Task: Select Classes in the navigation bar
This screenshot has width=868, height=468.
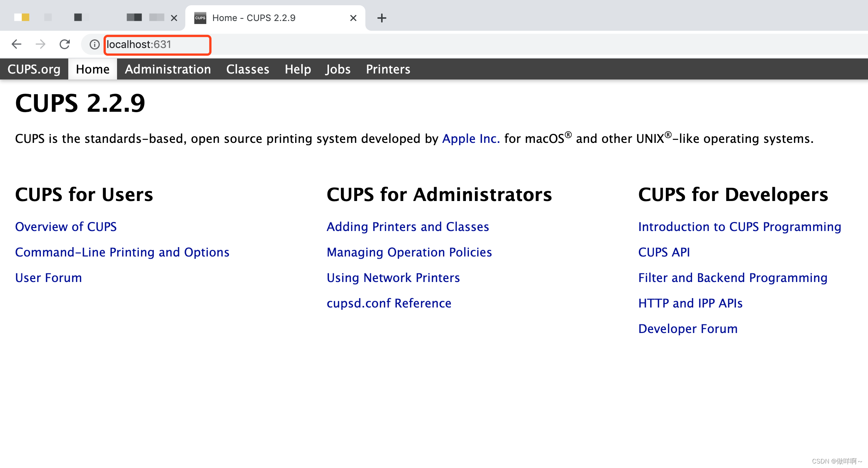Action: coord(248,69)
